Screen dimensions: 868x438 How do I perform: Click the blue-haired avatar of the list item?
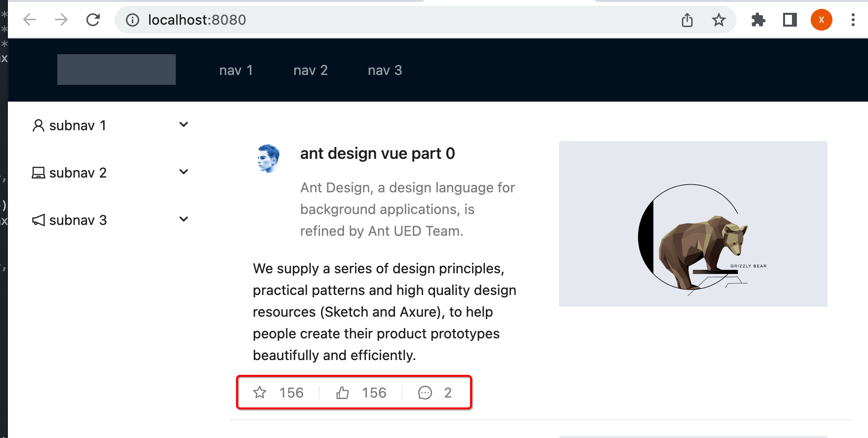269,158
